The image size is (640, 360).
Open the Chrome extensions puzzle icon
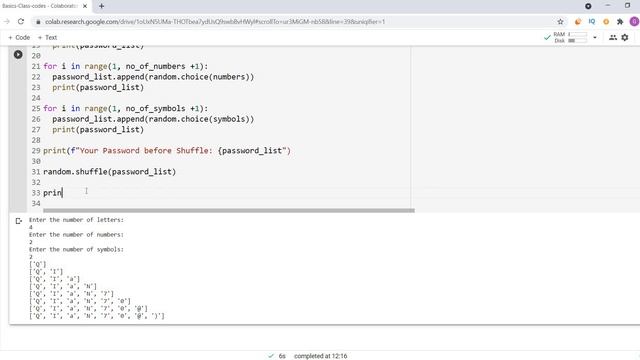(620, 22)
